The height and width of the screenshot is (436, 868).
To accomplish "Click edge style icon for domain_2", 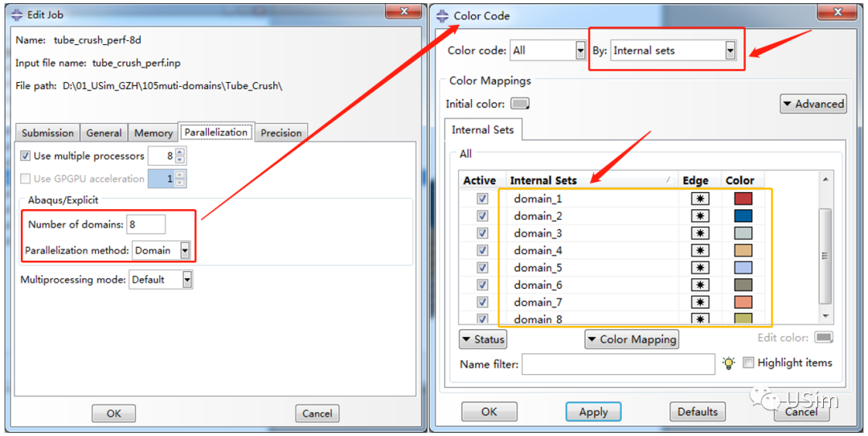I will point(700,216).
